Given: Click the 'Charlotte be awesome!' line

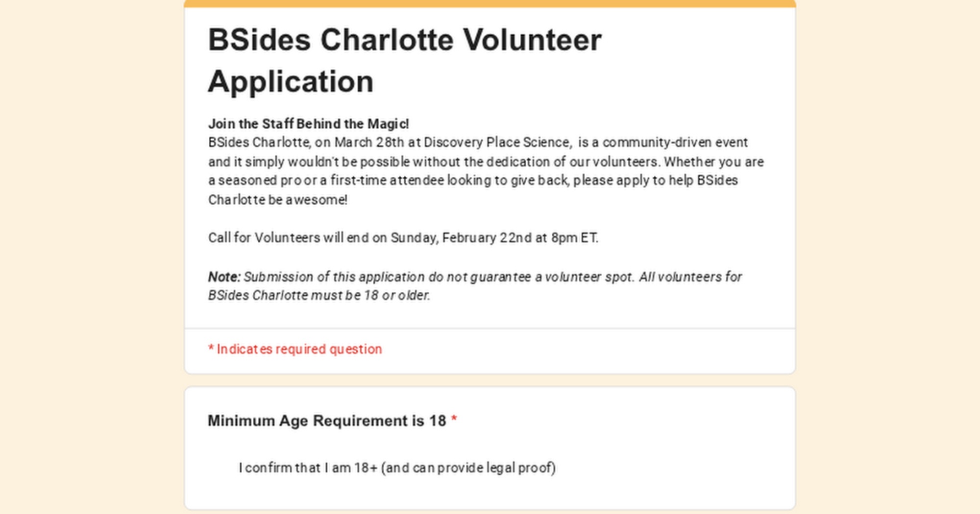Looking at the screenshot, I should coord(278,200).
